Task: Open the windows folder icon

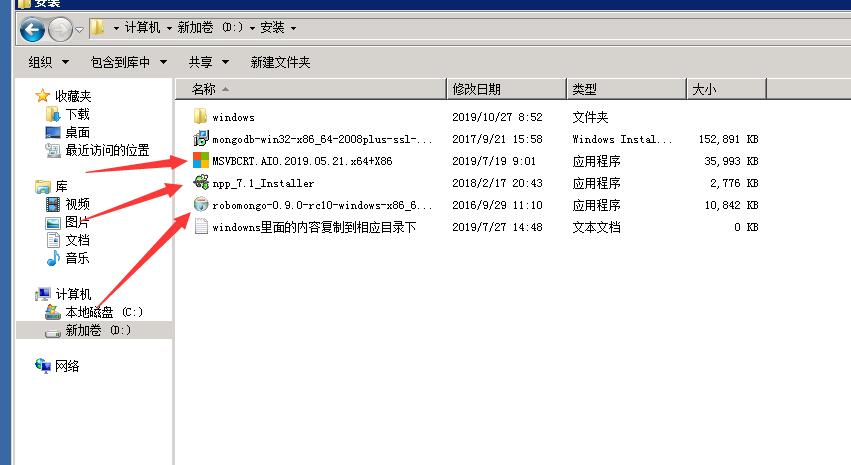Action: pos(200,117)
